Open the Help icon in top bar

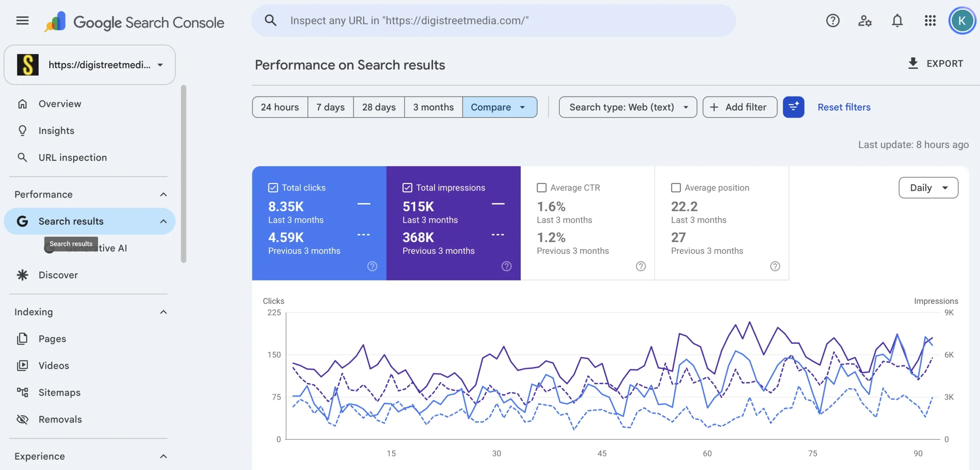(833, 21)
